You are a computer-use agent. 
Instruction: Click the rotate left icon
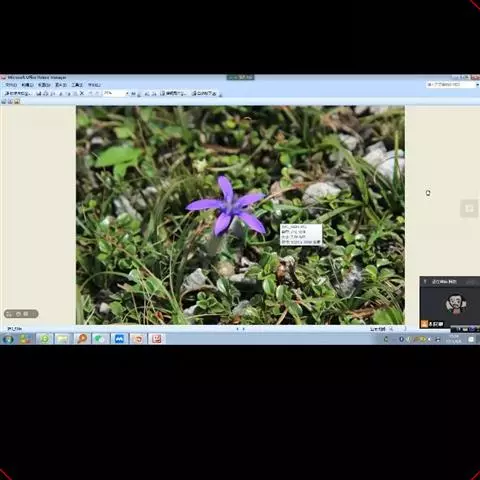[147, 94]
